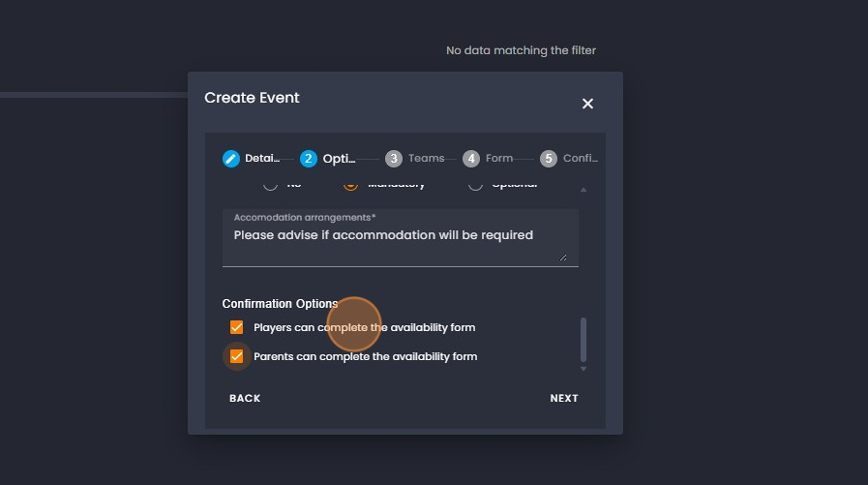The height and width of the screenshot is (485, 868).
Task: Select the No radio button
Action: pos(270,184)
